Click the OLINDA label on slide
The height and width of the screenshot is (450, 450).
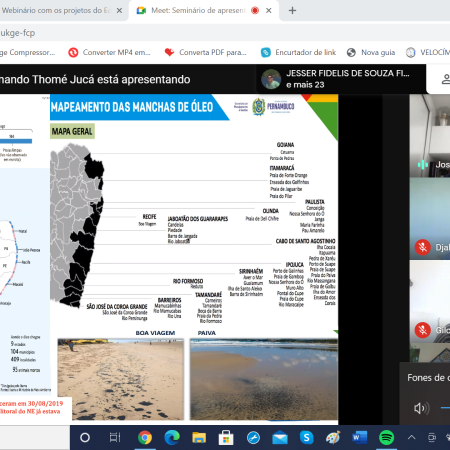point(270,211)
